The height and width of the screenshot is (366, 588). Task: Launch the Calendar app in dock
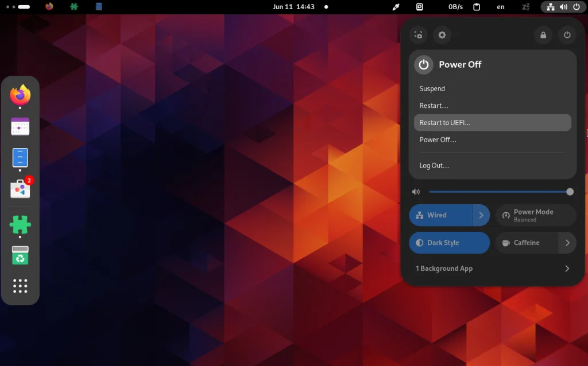point(20,127)
